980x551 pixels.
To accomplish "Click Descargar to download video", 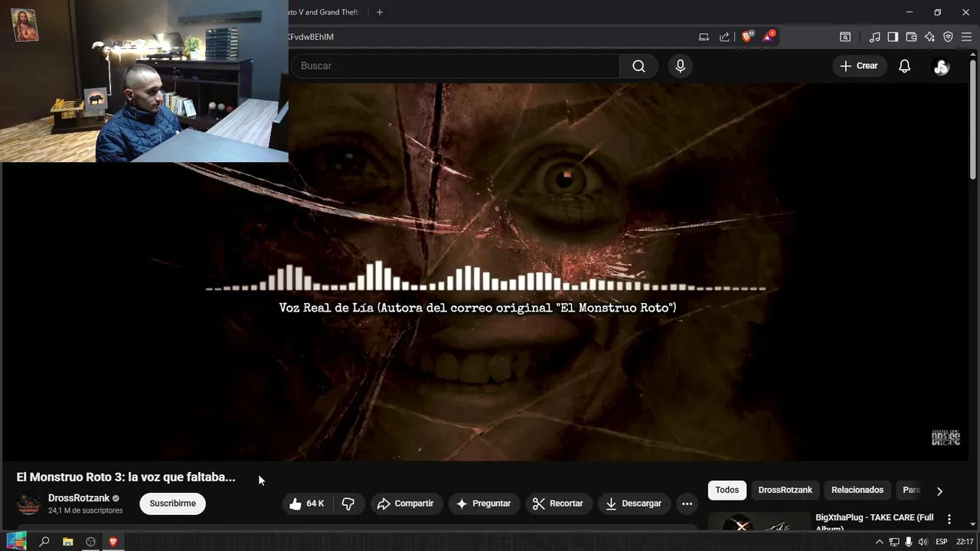I will point(633,504).
